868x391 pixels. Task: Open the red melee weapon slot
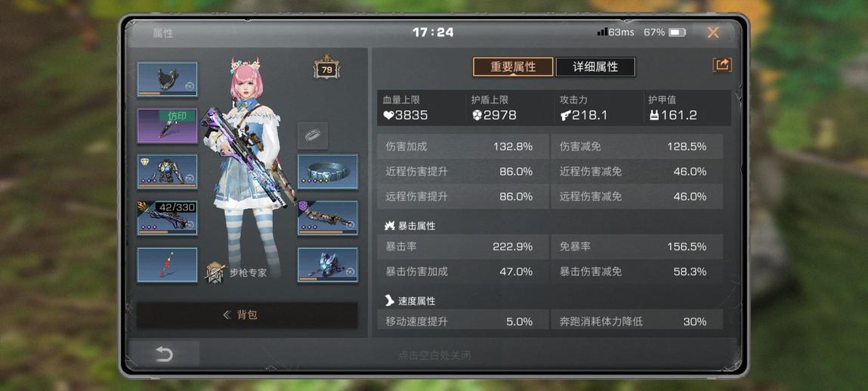point(167,265)
